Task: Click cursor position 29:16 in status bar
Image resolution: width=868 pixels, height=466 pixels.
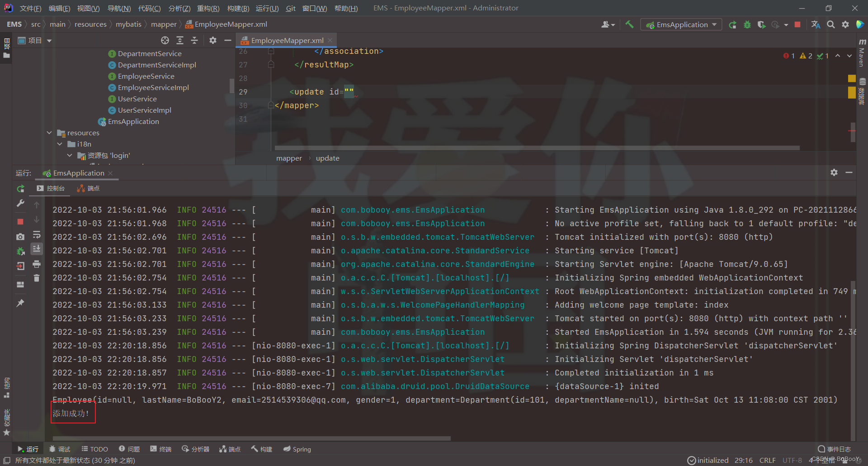Action: coord(744,460)
